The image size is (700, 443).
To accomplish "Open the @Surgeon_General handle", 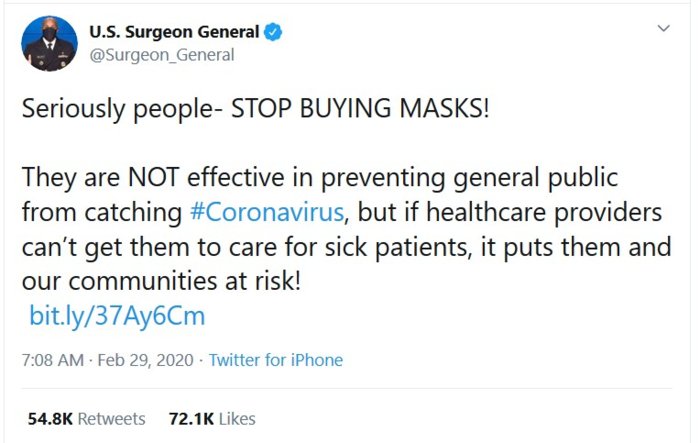I will [x=162, y=55].
